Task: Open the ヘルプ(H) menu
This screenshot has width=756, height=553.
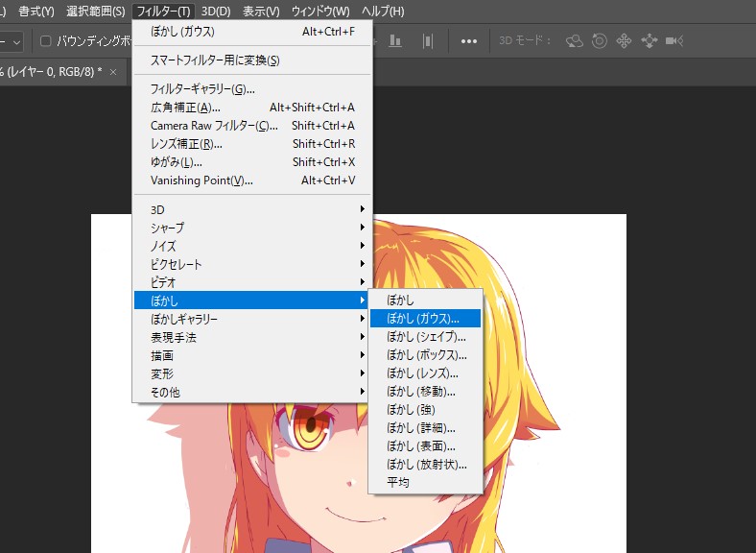Action: coord(383,12)
